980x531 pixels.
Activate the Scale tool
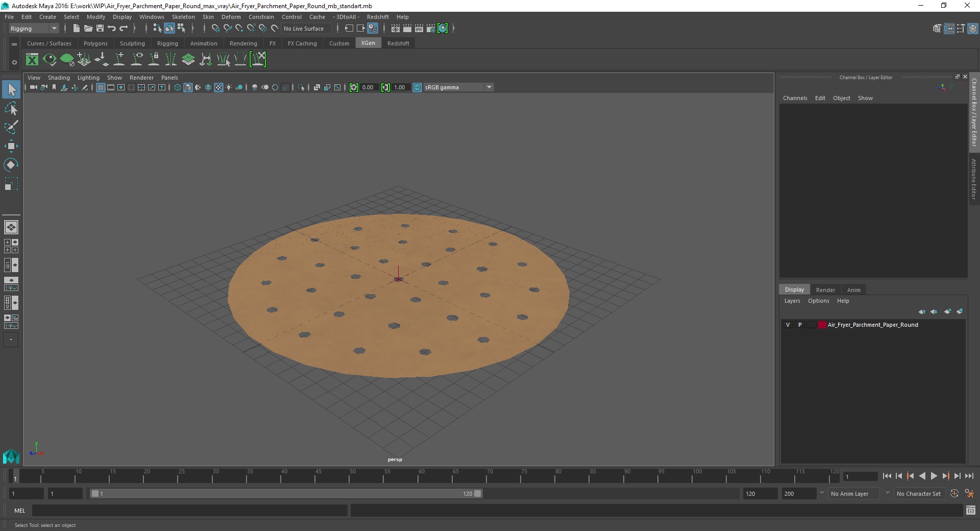click(11, 184)
